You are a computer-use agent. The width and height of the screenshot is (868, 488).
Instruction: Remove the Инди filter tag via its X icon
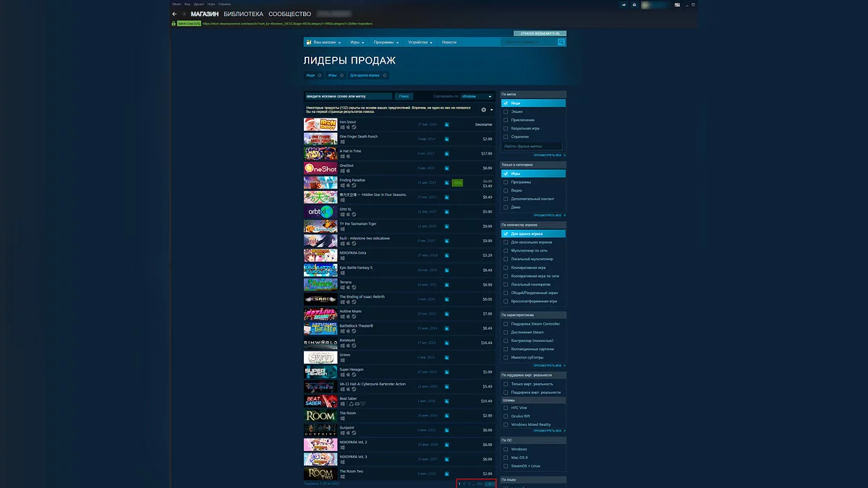click(320, 75)
